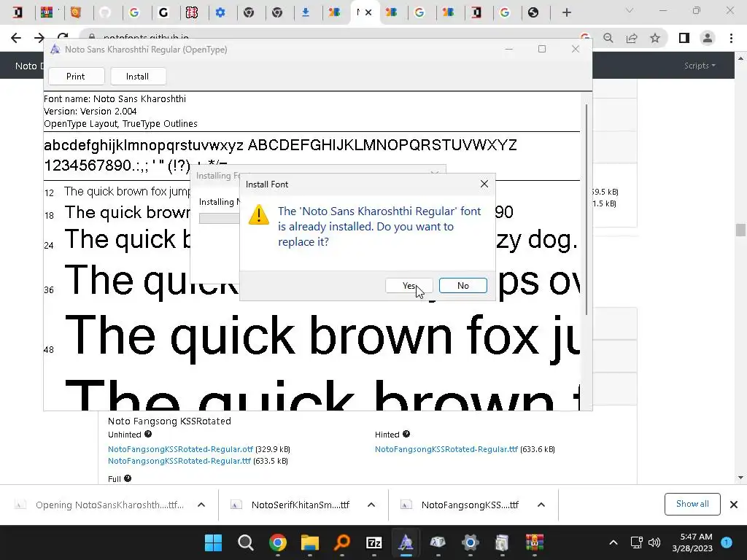The width and height of the screenshot is (747, 560).
Task: Open File Explorer from the taskbar
Action: [x=309, y=542]
